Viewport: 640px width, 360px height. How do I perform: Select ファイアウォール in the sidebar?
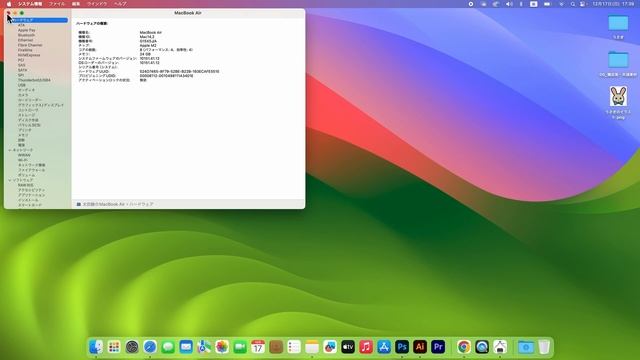[31, 170]
